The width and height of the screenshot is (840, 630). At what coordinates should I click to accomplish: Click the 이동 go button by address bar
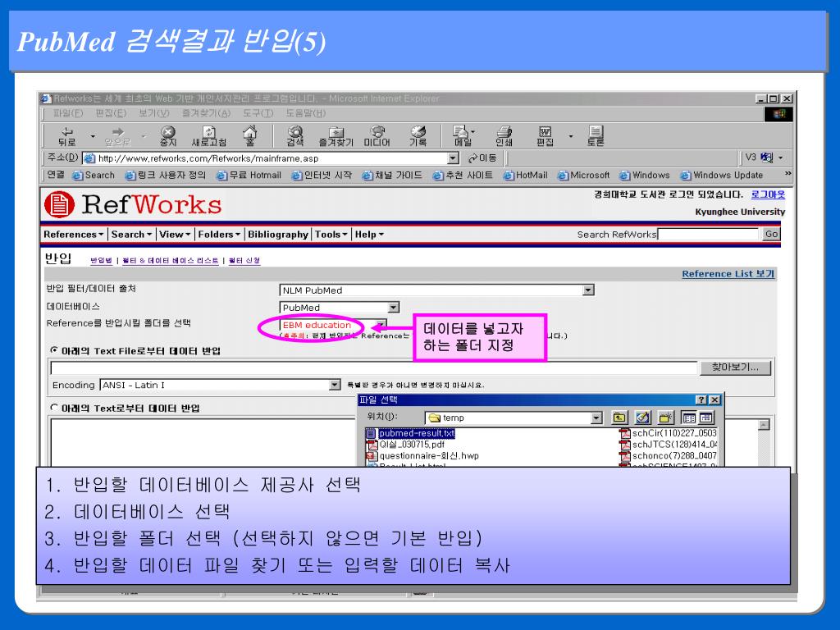pyautogui.click(x=482, y=158)
